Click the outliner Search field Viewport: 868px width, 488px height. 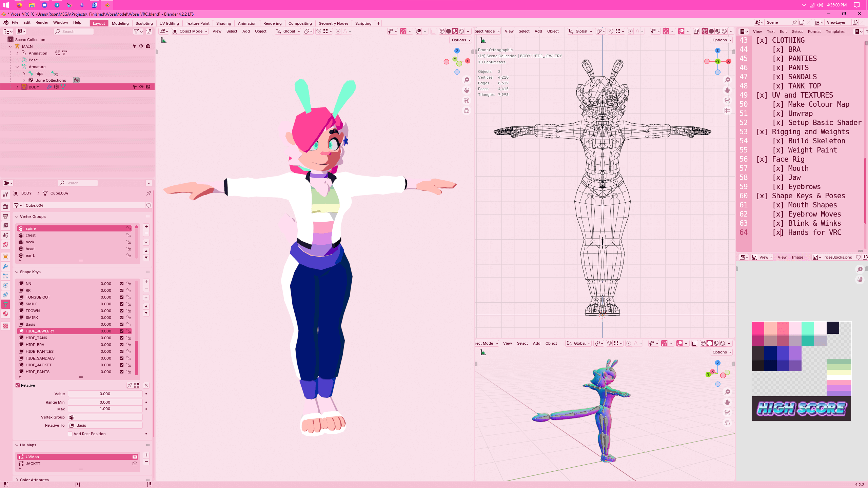click(74, 32)
